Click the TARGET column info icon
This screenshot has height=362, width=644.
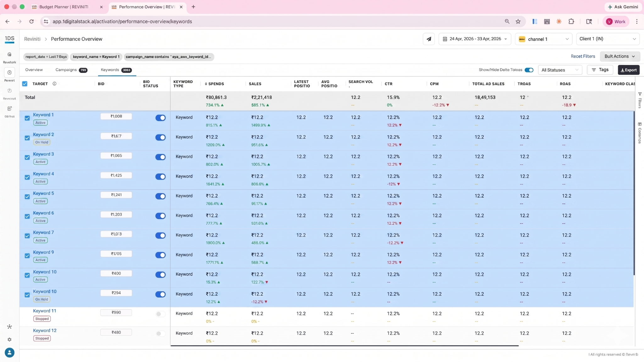[54, 84]
